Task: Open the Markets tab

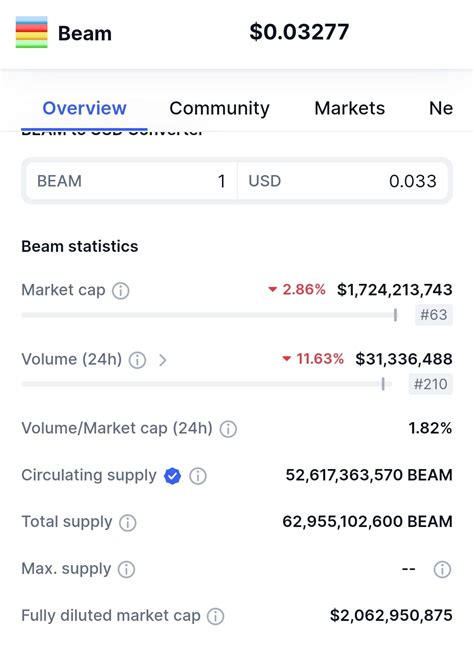Action: (349, 109)
